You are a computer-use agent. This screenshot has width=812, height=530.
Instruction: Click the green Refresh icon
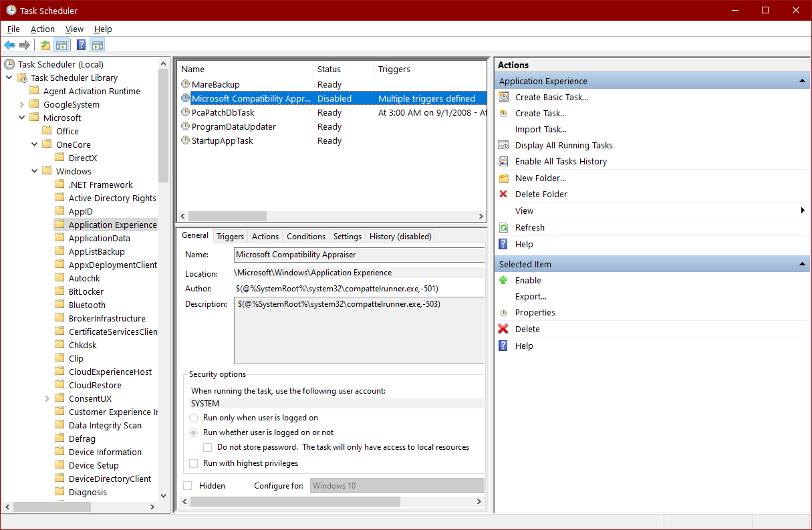tap(504, 227)
